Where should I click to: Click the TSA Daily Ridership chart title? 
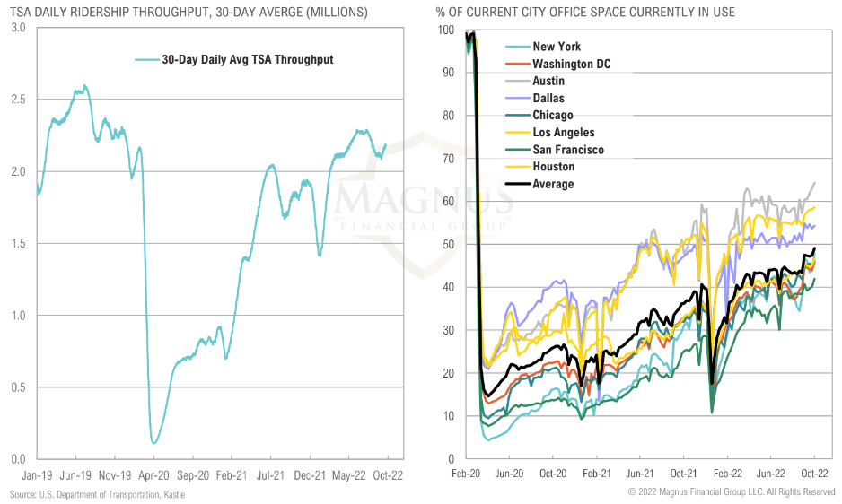pos(189,12)
